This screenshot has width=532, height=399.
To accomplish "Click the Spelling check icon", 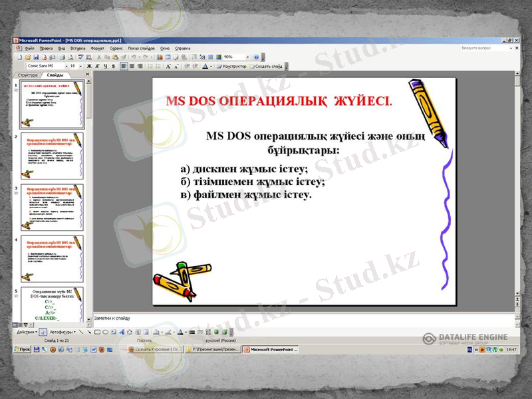I will (x=80, y=56).
